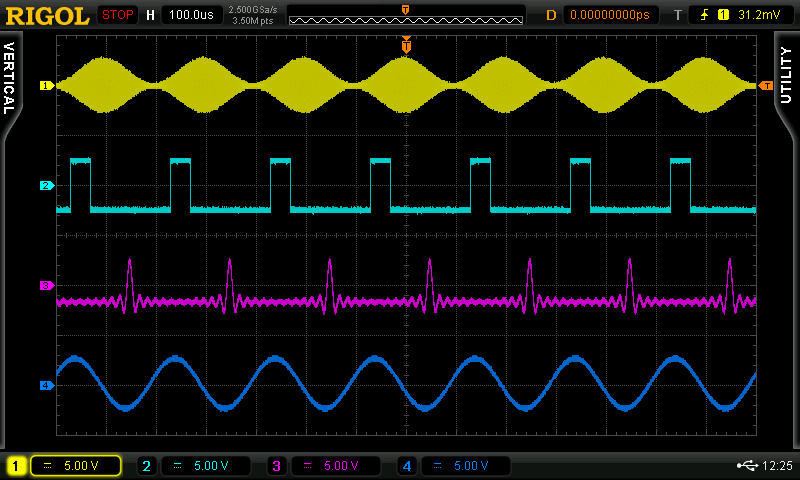This screenshot has height=480, width=800.
Task: Click the USB connection status icon
Action: 745,466
